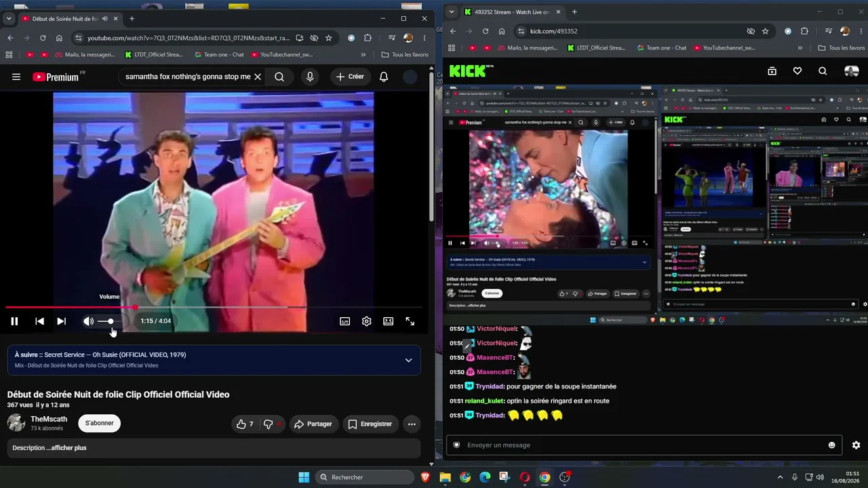This screenshot has height=488, width=868.
Task: Click the 'Envoyer un message' chat field
Action: [x=644, y=445]
